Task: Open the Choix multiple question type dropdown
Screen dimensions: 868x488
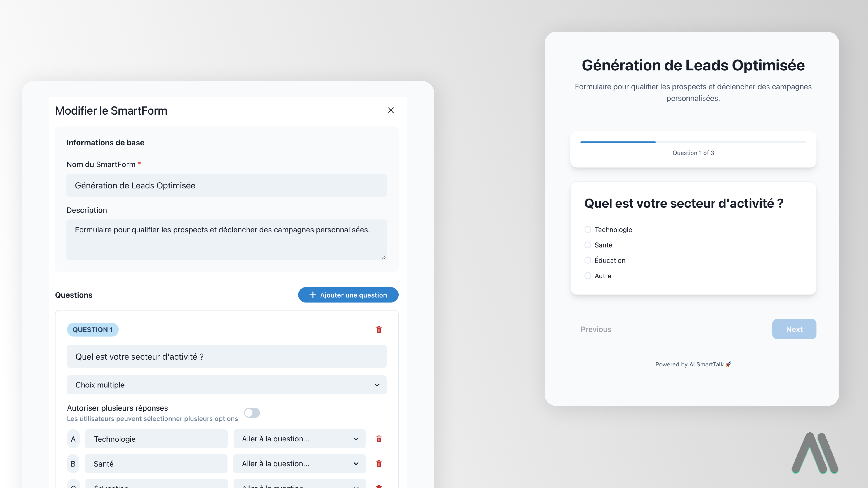Action: point(226,385)
